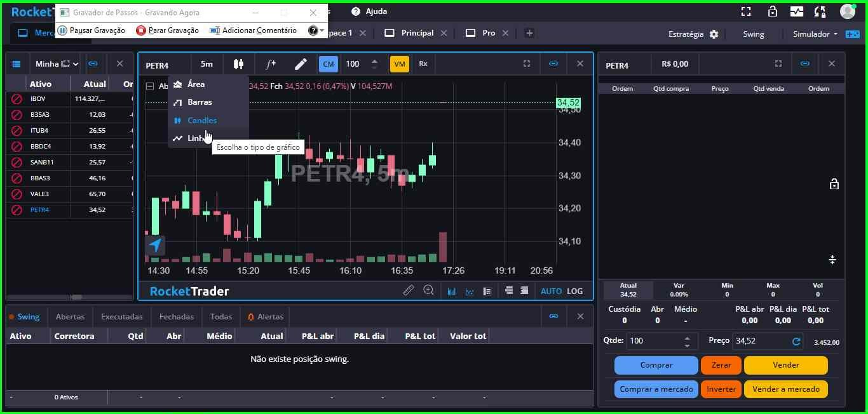Viewport: 868px width, 414px height.
Task: Open the chart type candles icon in toolbar
Action: pos(238,64)
